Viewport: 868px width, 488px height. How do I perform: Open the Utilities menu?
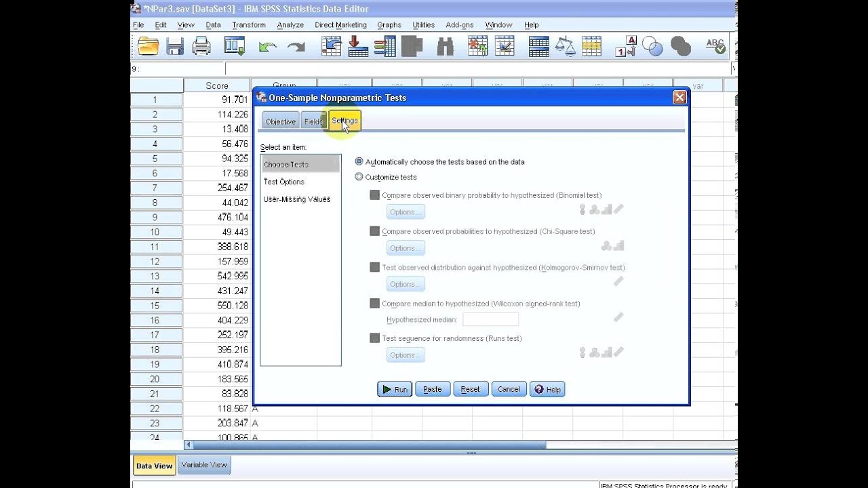click(424, 25)
